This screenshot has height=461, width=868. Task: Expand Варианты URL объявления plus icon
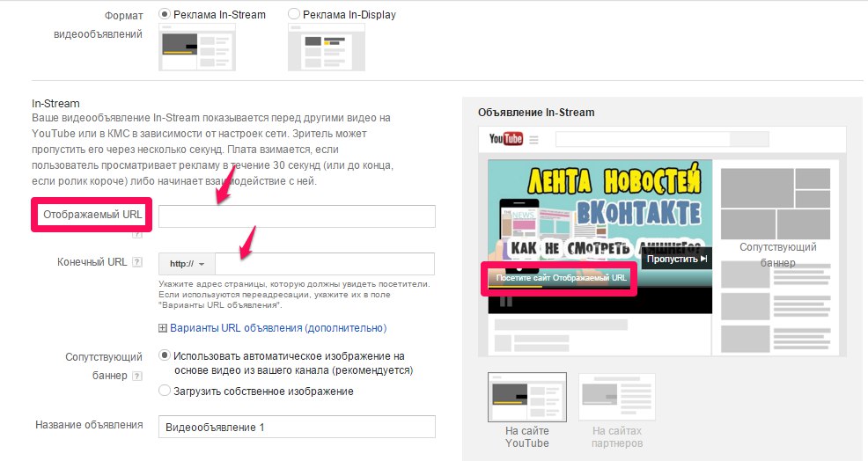click(x=163, y=328)
